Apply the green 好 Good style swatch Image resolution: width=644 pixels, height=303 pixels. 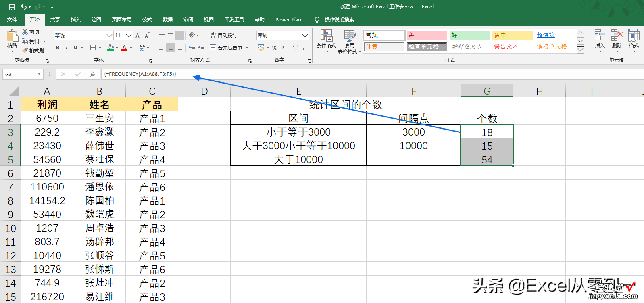(x=470, y=35)
